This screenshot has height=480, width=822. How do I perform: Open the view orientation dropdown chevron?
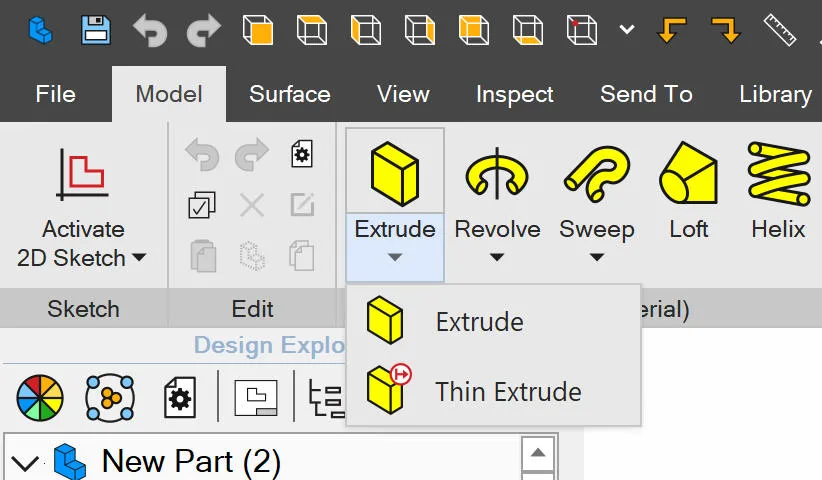627,29
